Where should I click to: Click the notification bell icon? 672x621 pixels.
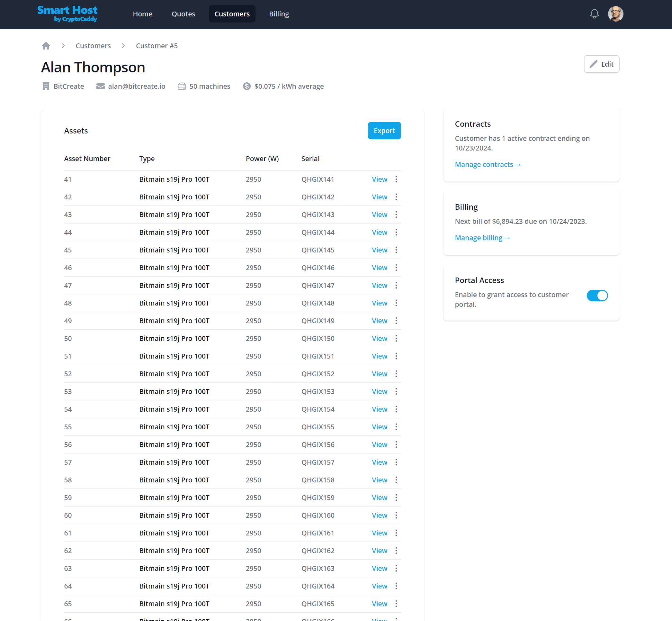[594, 14]
